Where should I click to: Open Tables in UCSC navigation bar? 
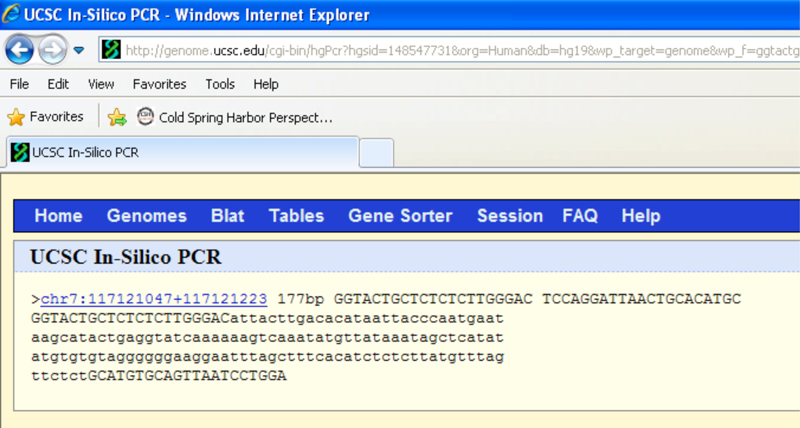tap(296, 216)
